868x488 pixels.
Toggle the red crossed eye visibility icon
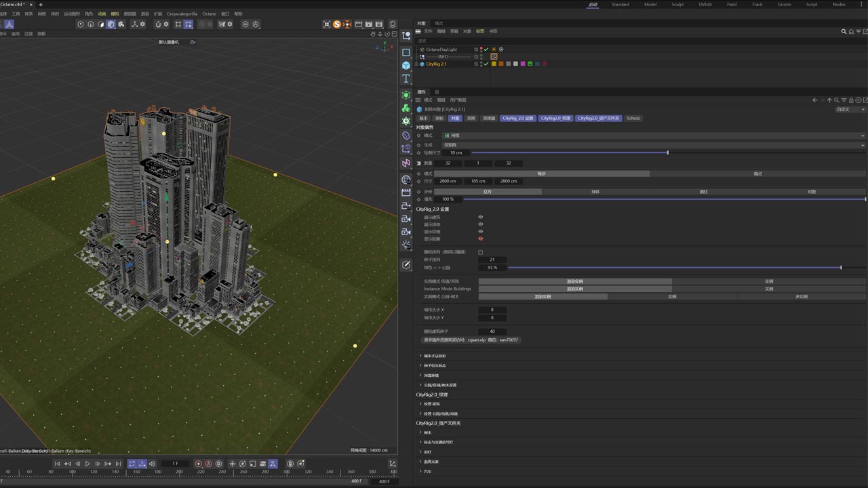481,239
